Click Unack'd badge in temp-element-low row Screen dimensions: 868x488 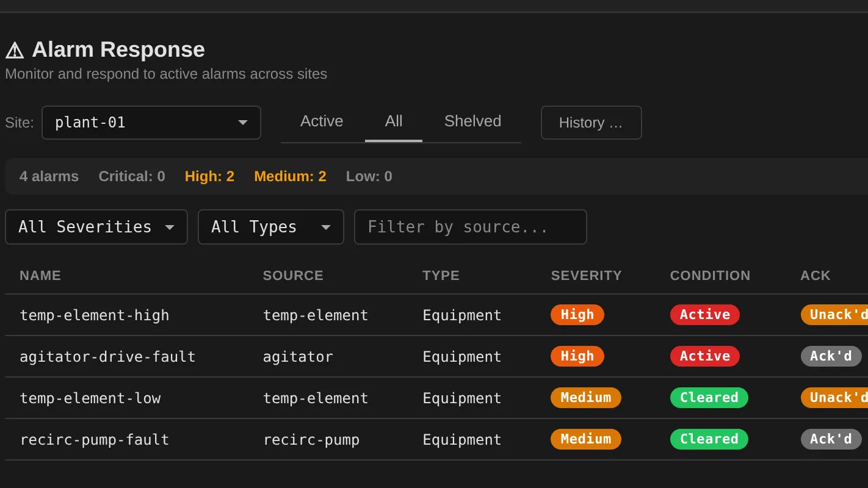(x=834, y=398)
